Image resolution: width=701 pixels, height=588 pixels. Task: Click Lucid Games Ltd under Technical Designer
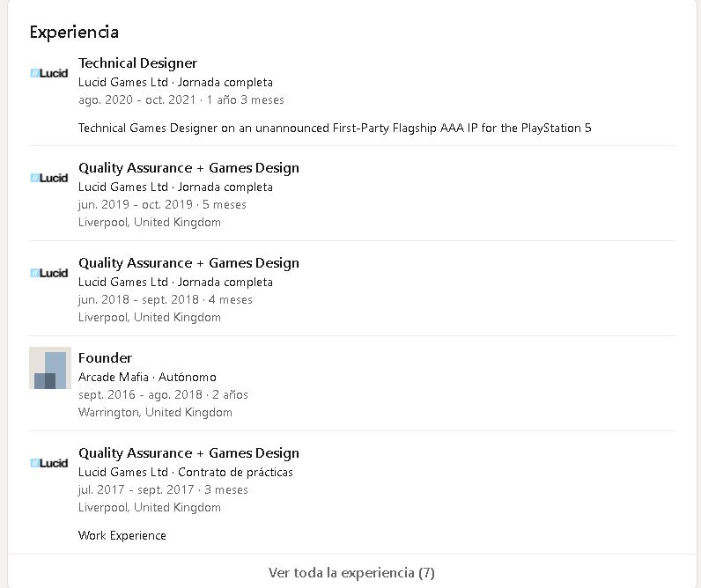pyautogui.click(x=123, y=83)
